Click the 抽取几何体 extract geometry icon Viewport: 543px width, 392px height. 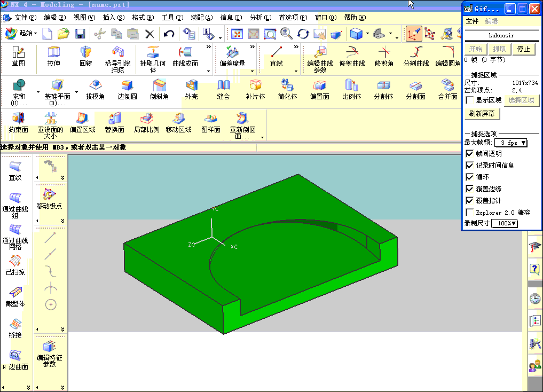(x=153, y=60)
